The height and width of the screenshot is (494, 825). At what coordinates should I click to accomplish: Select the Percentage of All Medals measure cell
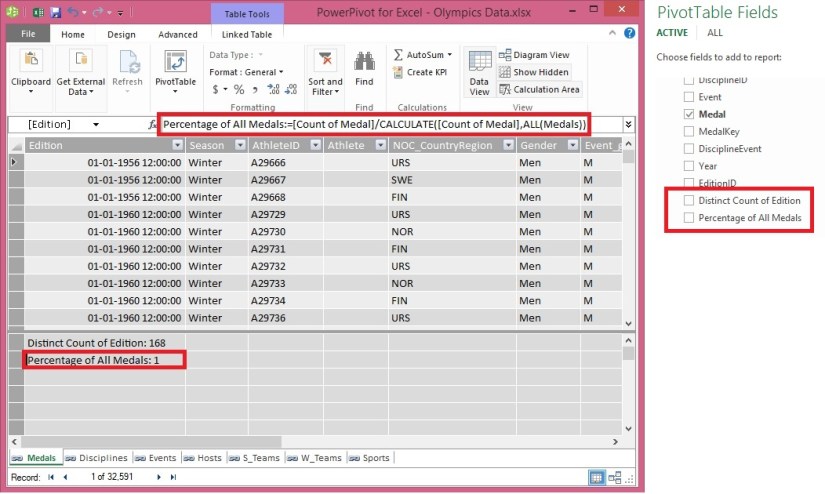(x=104, y=360)
